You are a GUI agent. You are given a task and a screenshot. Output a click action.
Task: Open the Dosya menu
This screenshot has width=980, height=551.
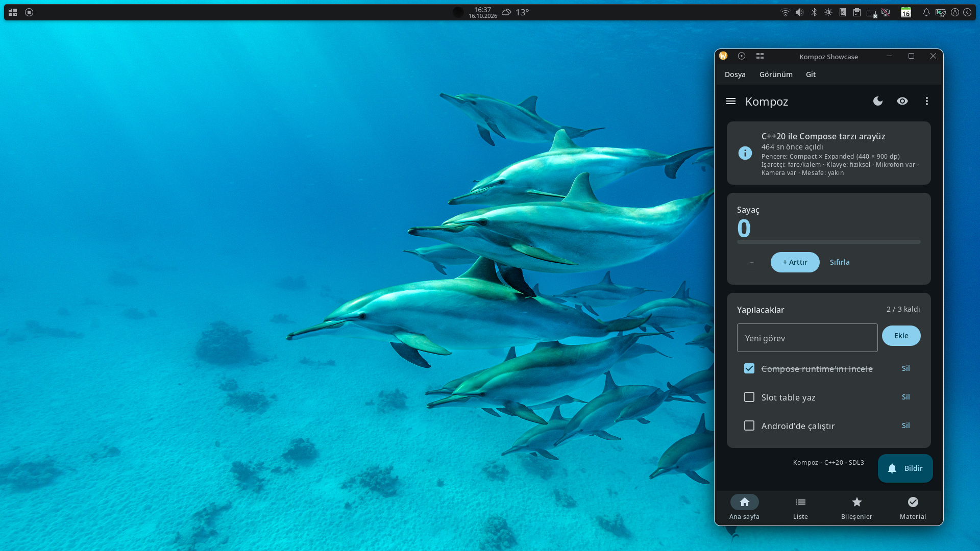point(735,74)
